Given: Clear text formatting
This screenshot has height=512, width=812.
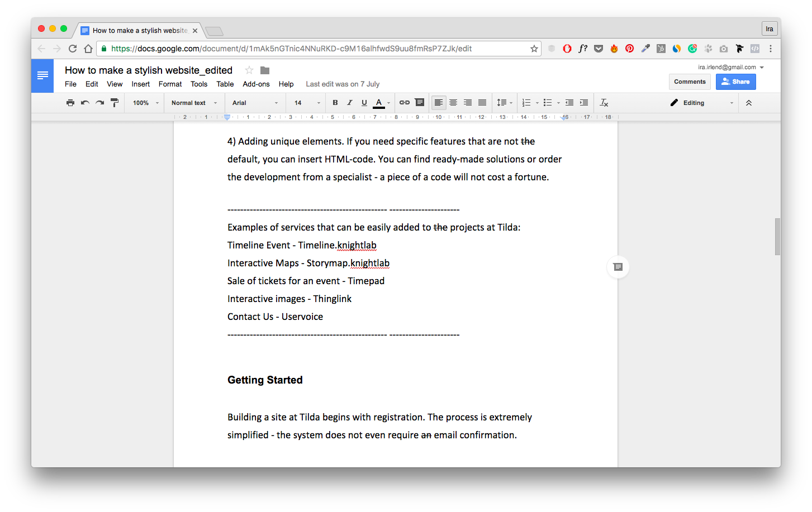Looking at the screenshot, I should click(x=604, y=103).
